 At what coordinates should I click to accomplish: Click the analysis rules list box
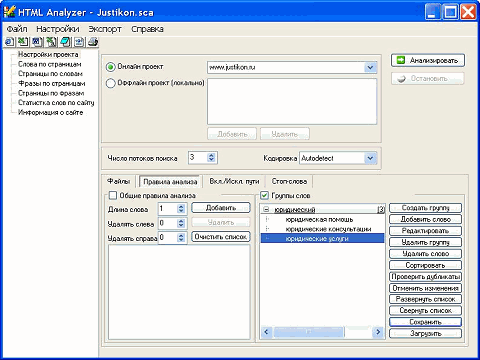(179, 292)
